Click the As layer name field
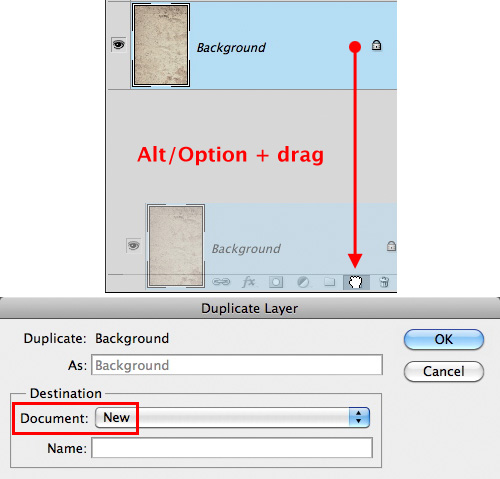 tap(237, 365)
